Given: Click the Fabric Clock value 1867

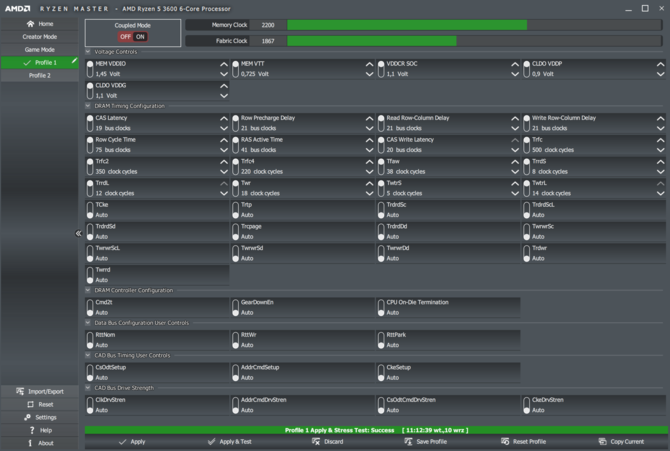Looking at the screenshot, I should tap(268, 41).
